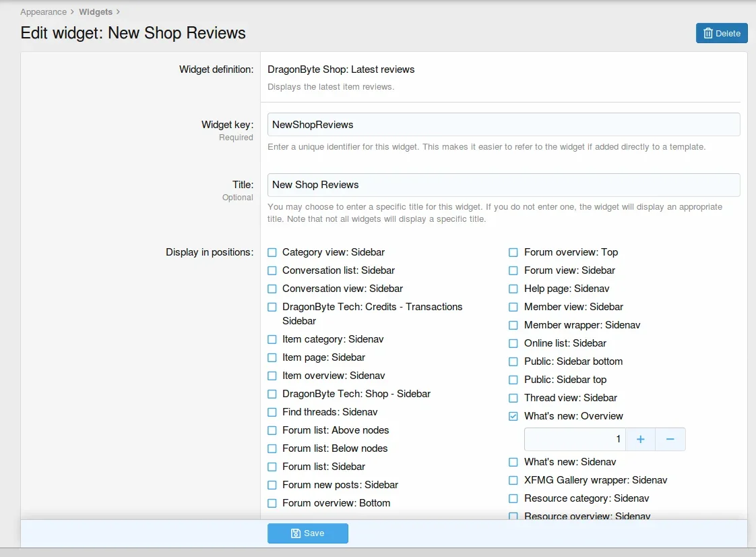Enable Forum list: Sidebar checkbox
The image size is (756, 557).
click(x=272, y=467)
